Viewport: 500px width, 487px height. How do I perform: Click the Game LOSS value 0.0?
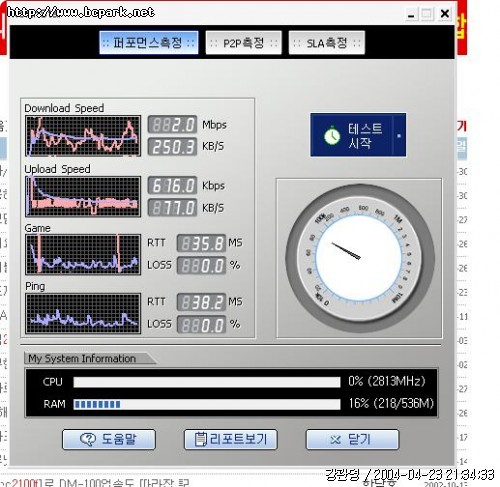[201, 265]
